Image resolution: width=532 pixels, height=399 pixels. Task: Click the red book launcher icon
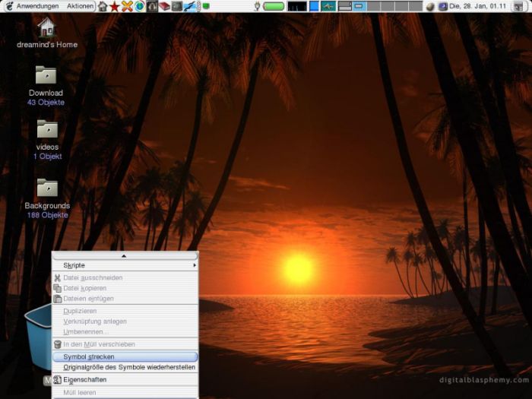[x=164, y=6]
